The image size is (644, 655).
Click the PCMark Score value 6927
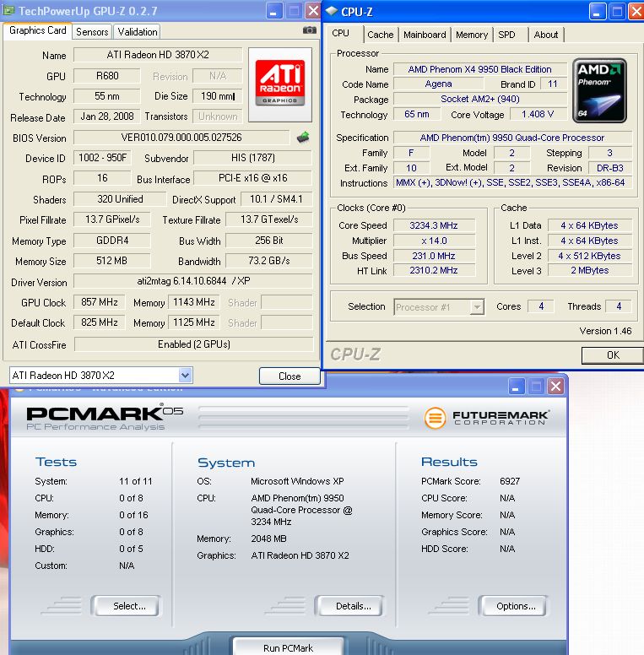pyautogui.click(x=510, y=481)
